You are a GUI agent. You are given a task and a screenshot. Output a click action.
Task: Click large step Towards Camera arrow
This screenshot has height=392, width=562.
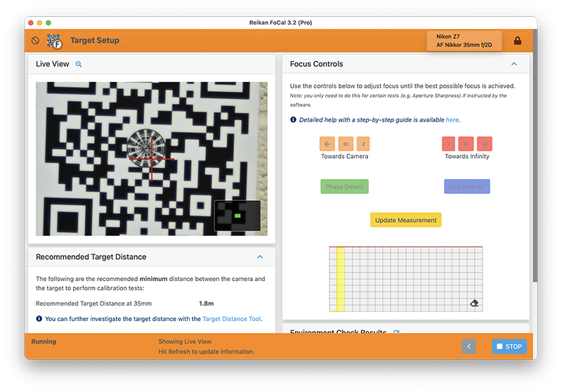pos(327,144)
